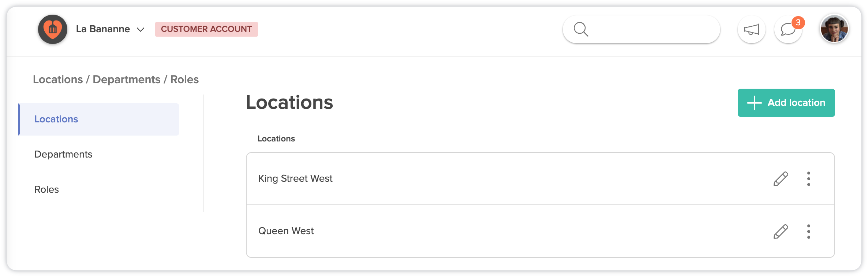Go to the Roles sidebar tab
Viewport: 868px width, 277px height.
pyautogui.click(x=46, y=189)
